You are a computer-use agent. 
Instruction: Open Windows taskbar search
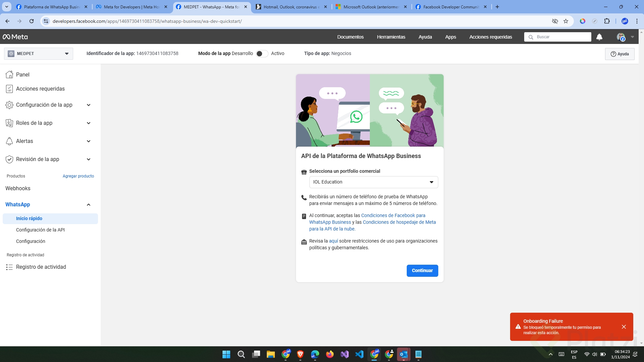tap(241, 354)
